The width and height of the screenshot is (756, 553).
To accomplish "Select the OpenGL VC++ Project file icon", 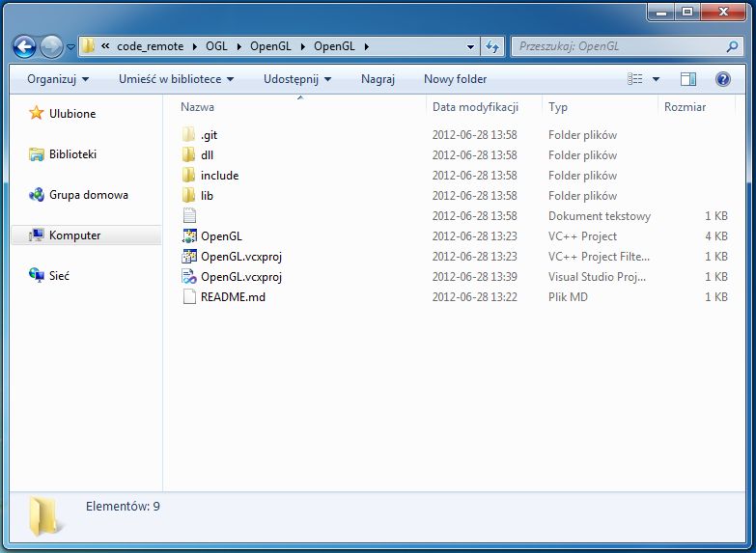I will (x=189, y=236).
